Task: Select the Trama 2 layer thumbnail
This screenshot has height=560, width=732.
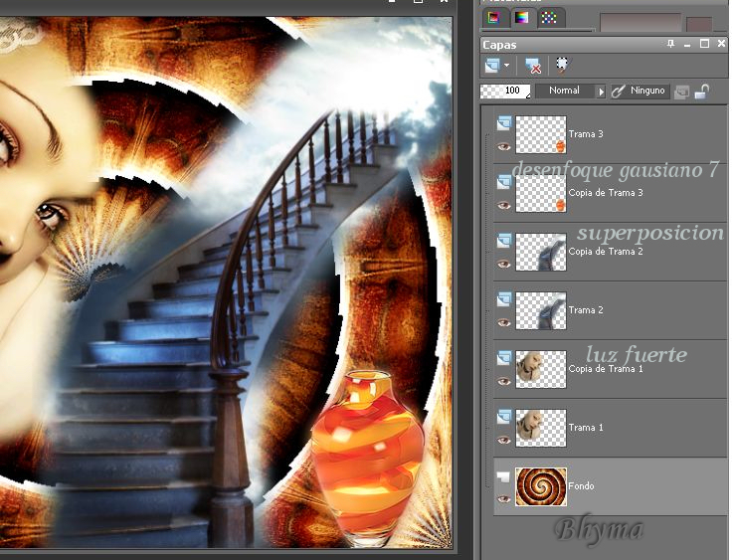Action: click(541, 310)
